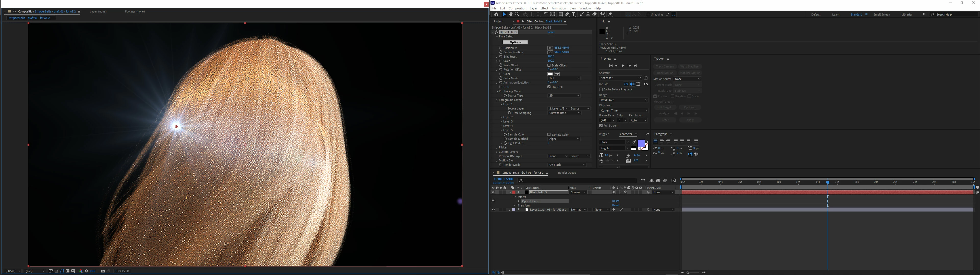Switch to the Render Queue tab
The height and width of the screenshot is (275, 980).
(x=567, y=173)
